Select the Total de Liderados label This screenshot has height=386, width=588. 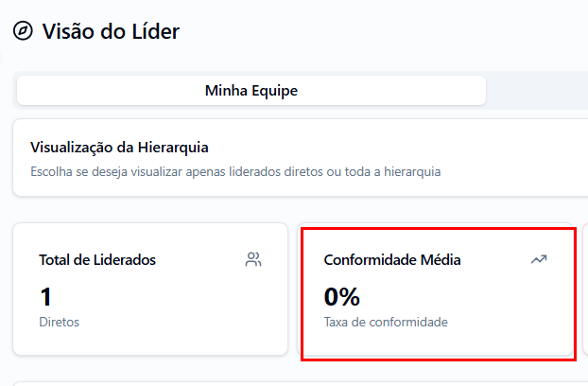(97, 259)
